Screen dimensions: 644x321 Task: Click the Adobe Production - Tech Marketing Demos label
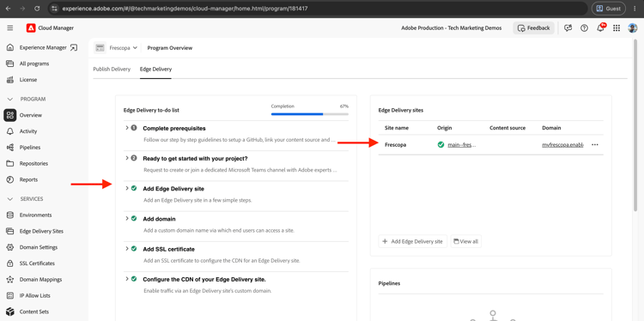pos(452,28)
